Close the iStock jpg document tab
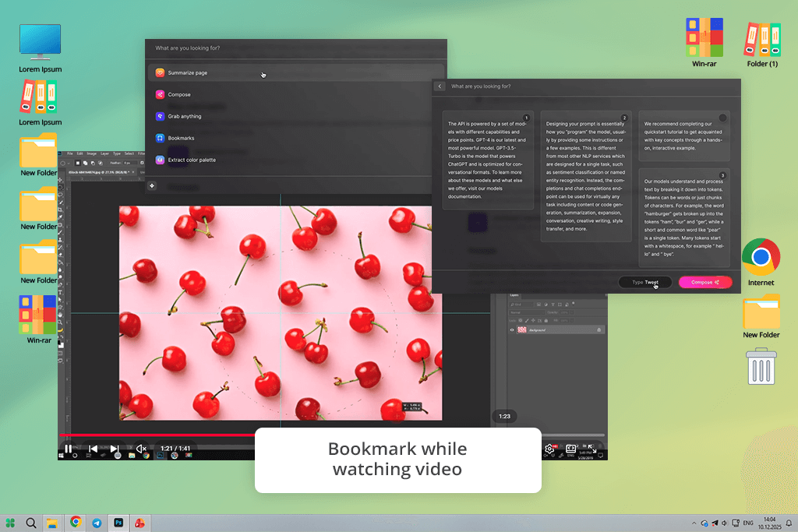 (132, 172)
